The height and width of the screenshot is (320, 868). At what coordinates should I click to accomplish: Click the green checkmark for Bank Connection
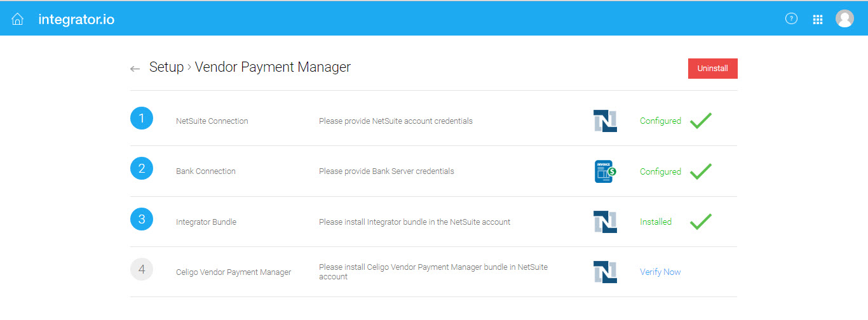(x=701, y=171)
